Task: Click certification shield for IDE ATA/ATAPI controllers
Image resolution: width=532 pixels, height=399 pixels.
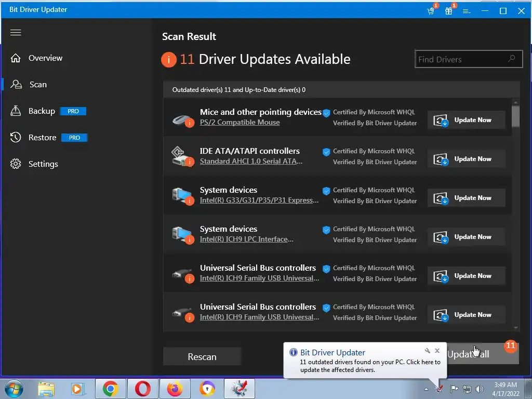Action: click(326, 152)
